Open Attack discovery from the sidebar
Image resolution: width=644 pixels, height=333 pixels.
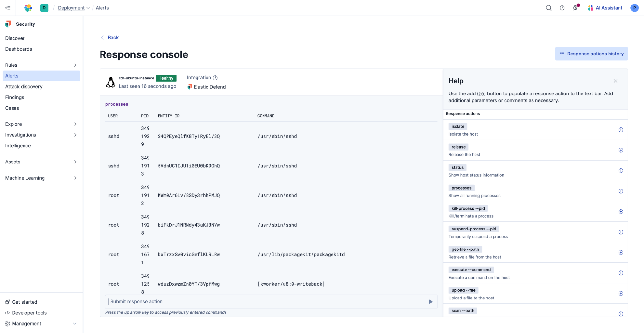pyautogui.click(x=24, y=86)
